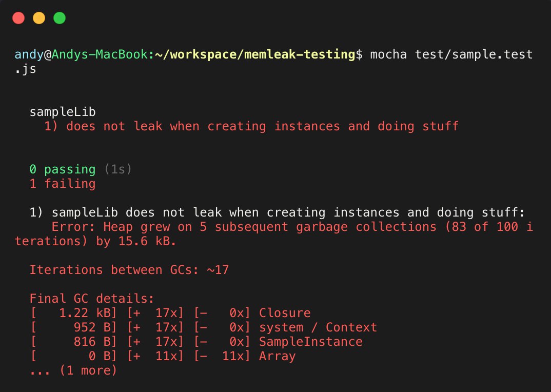Click the 'Closure' row in GC details

point(170,313)
